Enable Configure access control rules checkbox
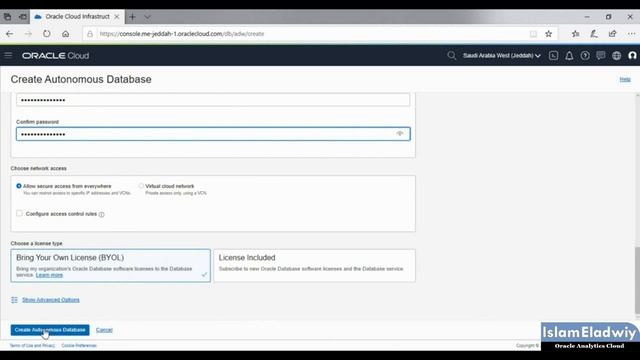Viewport: 640px width, 360px height. click(19, 213)
